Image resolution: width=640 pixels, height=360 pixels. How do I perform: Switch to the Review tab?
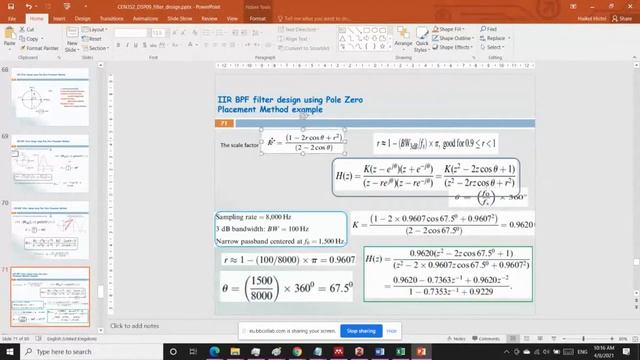pyautogui.click(x=209, y=19)
